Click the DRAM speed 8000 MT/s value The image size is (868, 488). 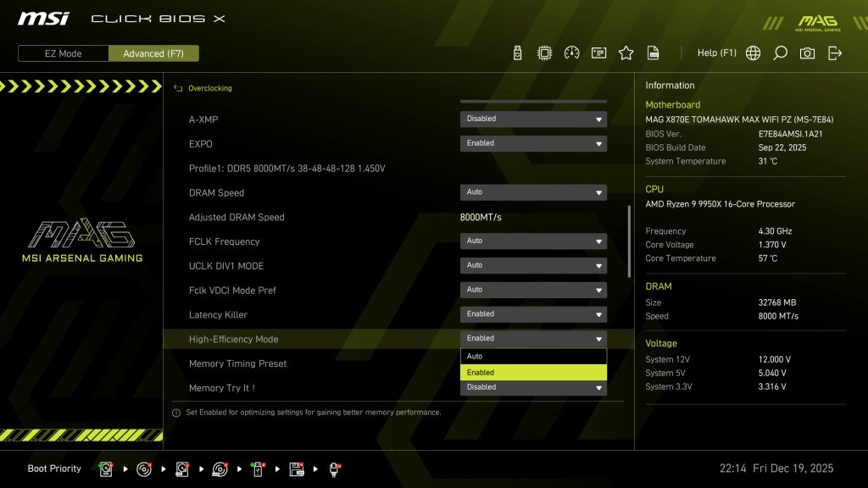[x=778, y=317]
